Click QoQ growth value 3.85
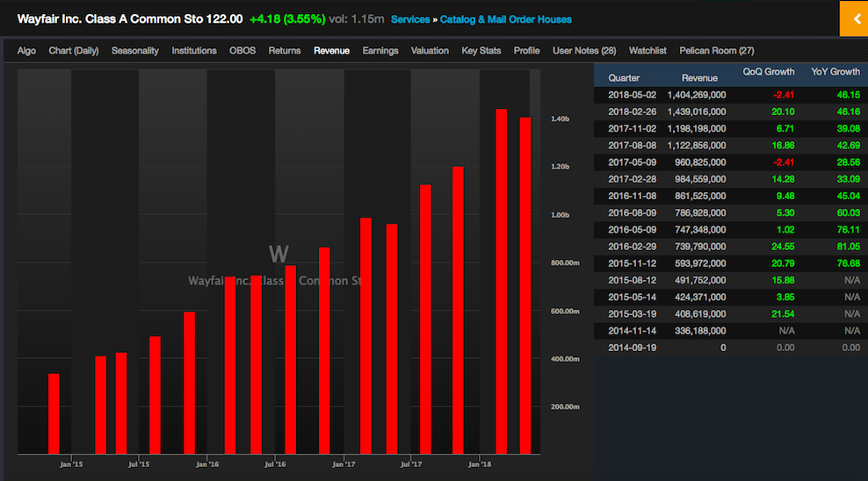Screen dimensions: 868x481 785,298
